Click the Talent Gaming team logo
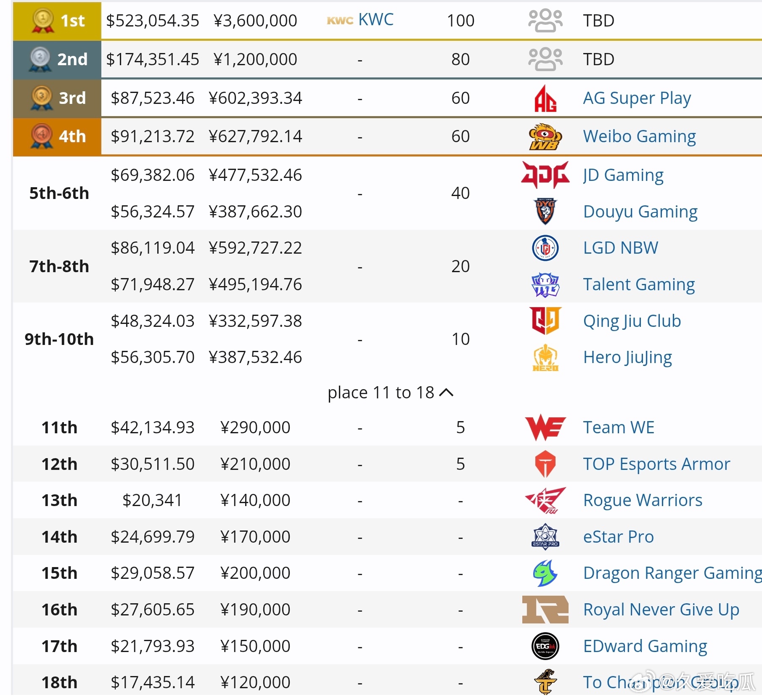Screen dimensions: 762x700 click(545, 284)
